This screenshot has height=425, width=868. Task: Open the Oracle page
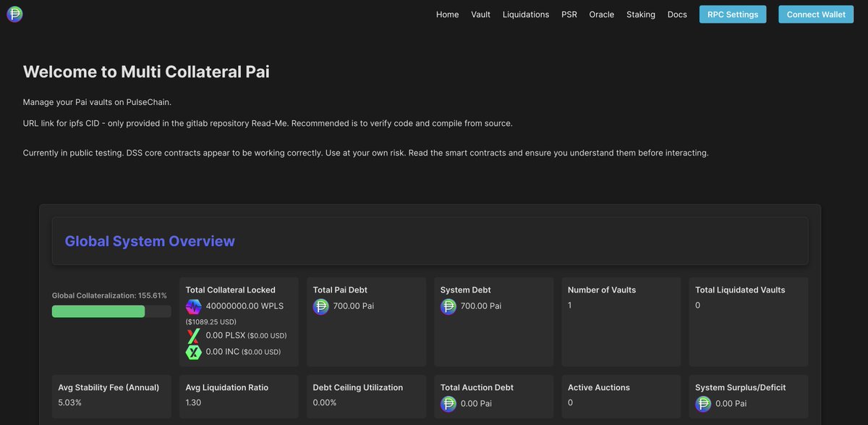602,14
